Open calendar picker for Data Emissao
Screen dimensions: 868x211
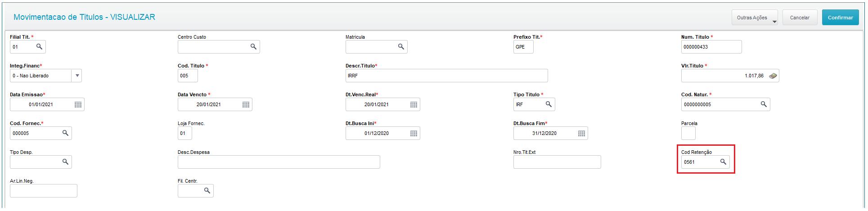(x=78, y=104)
